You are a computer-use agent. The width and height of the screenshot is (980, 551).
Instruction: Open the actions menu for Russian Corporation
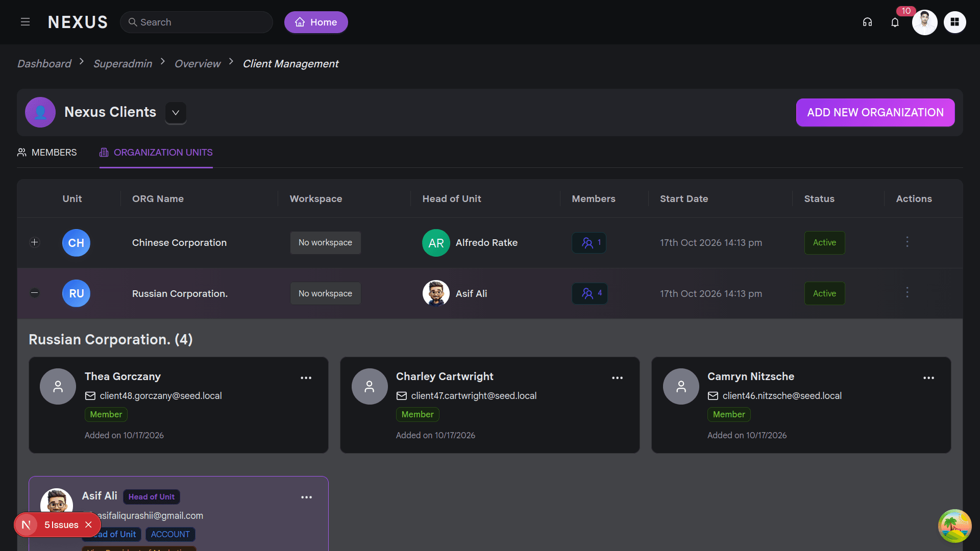pyautogui.click(x=907, y=292)
